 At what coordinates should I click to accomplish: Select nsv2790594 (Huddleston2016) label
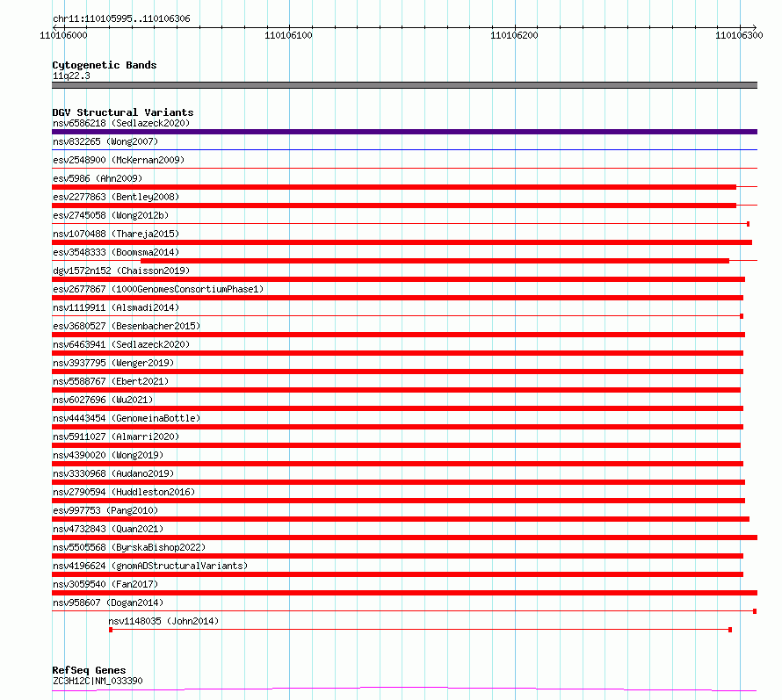124,492
